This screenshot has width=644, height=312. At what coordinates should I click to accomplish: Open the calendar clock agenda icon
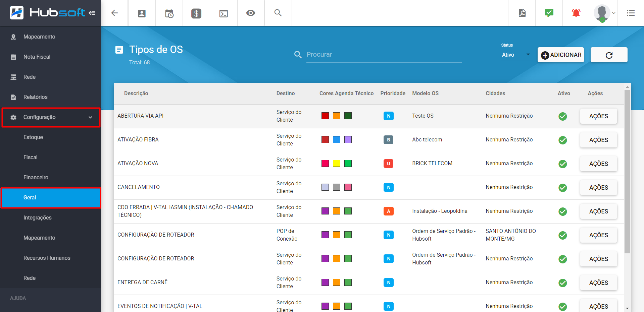coord(169,13)
